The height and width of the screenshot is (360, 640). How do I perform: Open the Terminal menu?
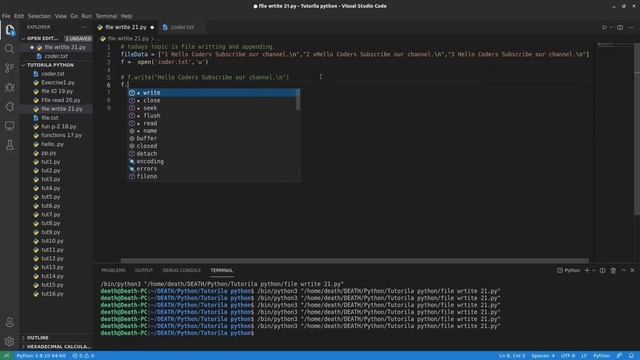point(106,16)
